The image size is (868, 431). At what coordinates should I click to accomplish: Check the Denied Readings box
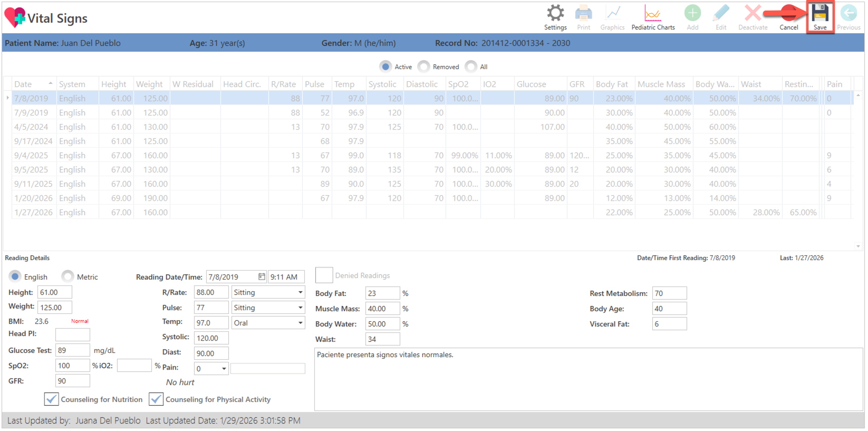pyautogui.click(x=324, y=275)
